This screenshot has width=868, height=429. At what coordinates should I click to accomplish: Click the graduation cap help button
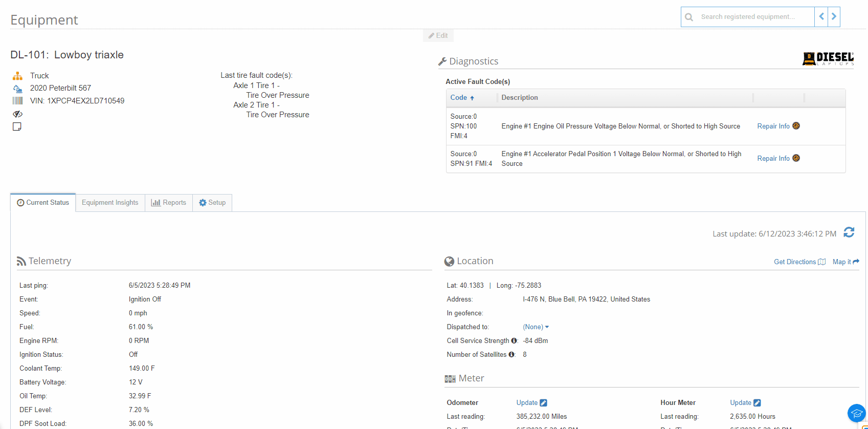click(856, 413)
